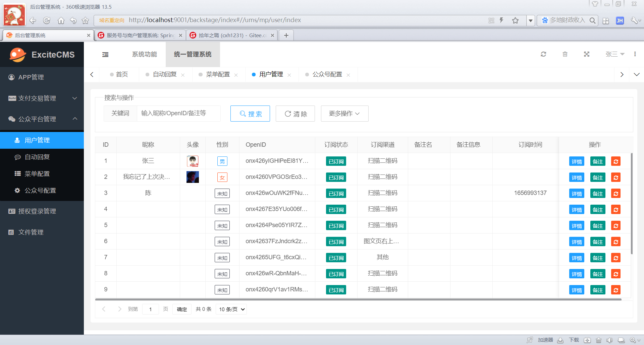
Task: Click orange sync icon for user 张三
Action: [615, 161]
